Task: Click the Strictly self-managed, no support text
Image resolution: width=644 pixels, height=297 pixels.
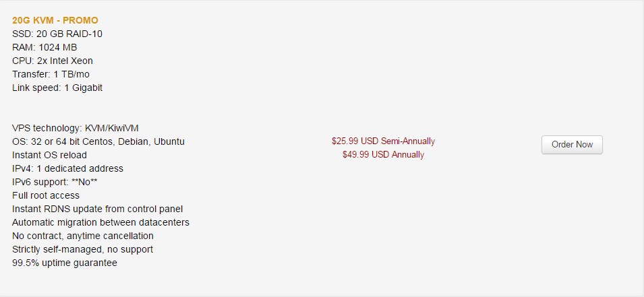Action: pos(82,249)
